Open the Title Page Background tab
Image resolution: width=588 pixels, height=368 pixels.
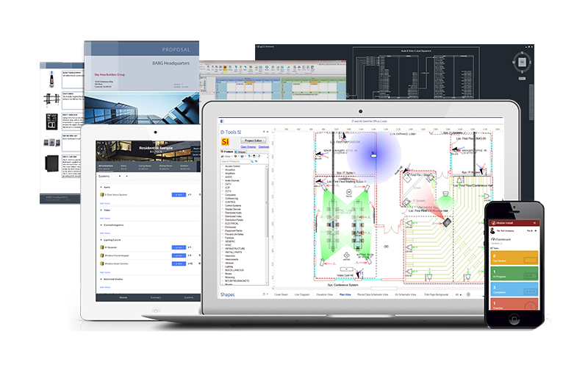point(436,295)
